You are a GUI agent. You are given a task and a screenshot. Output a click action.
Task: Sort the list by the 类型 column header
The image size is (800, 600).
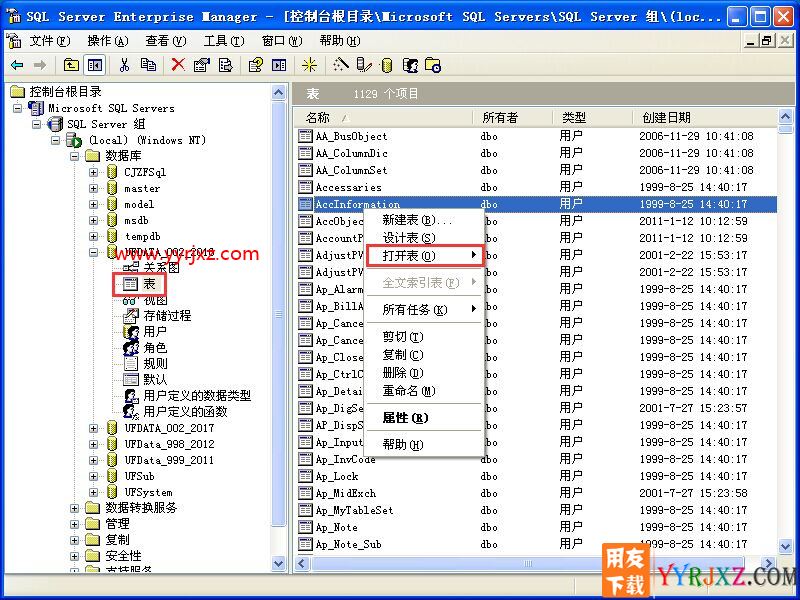coord(592,118)
